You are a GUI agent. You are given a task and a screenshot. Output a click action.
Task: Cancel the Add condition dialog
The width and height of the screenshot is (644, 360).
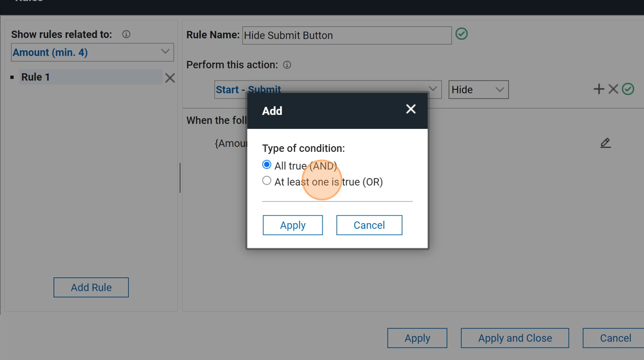(x=369, y=225)
